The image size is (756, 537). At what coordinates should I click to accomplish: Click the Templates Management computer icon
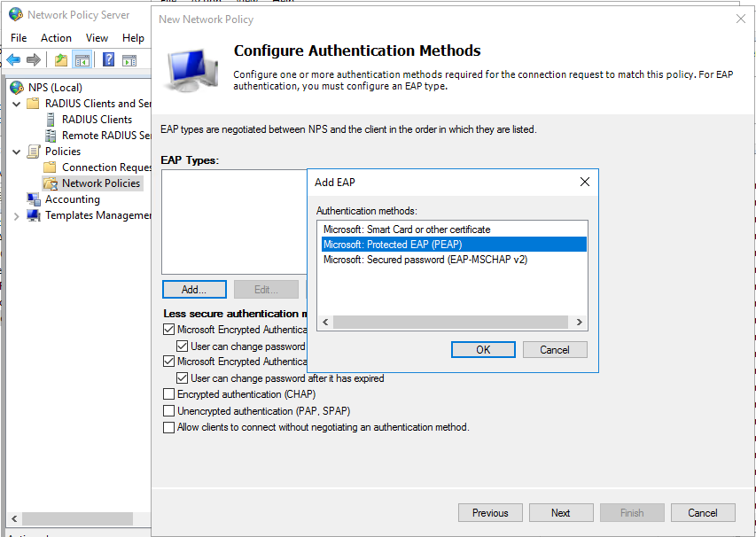click(x=34, y=215)
